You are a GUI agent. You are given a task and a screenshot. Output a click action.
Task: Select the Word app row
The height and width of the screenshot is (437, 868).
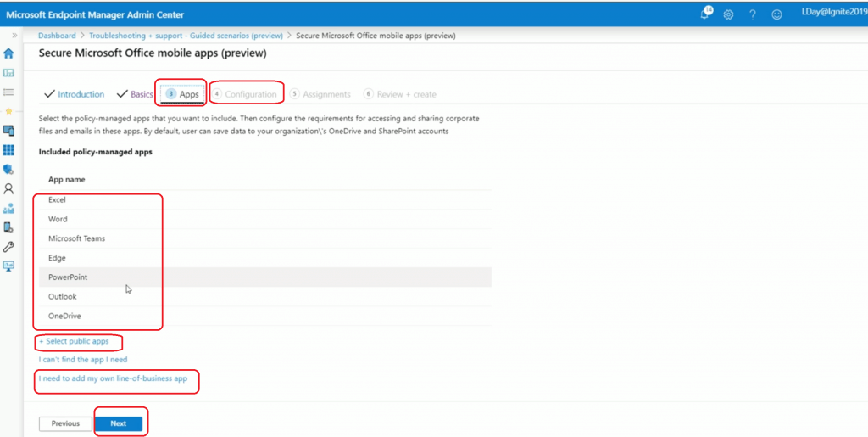[265, 219]
